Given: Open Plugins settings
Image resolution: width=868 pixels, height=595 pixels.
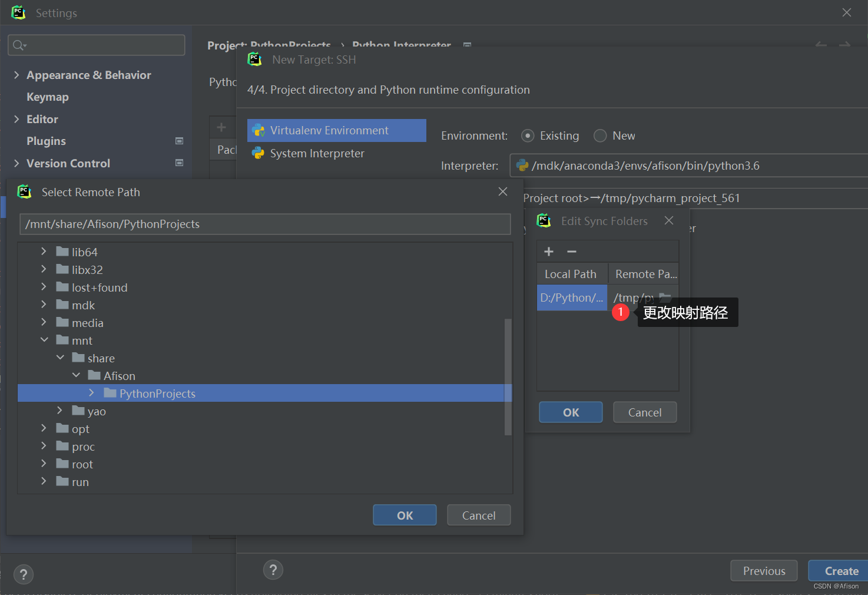Looking at the screenshot, I should 46,141.
